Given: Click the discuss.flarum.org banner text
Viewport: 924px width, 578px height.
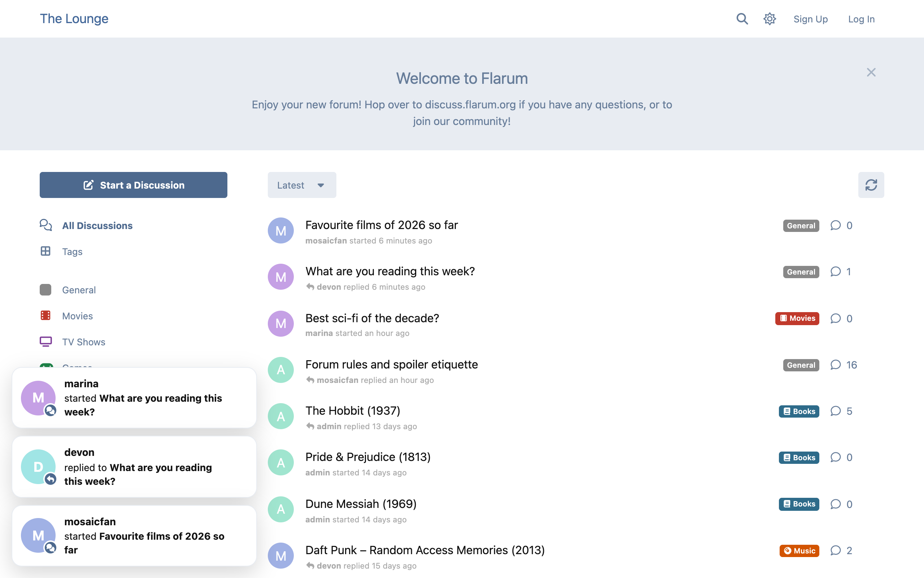Looking at the screenshot, I should 470,104.
